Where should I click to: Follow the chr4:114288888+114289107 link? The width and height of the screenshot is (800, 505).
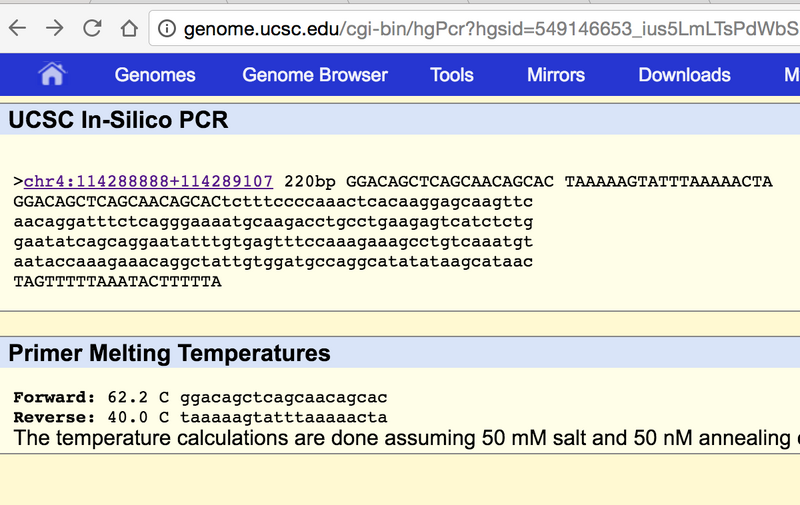tap(148, 182)
